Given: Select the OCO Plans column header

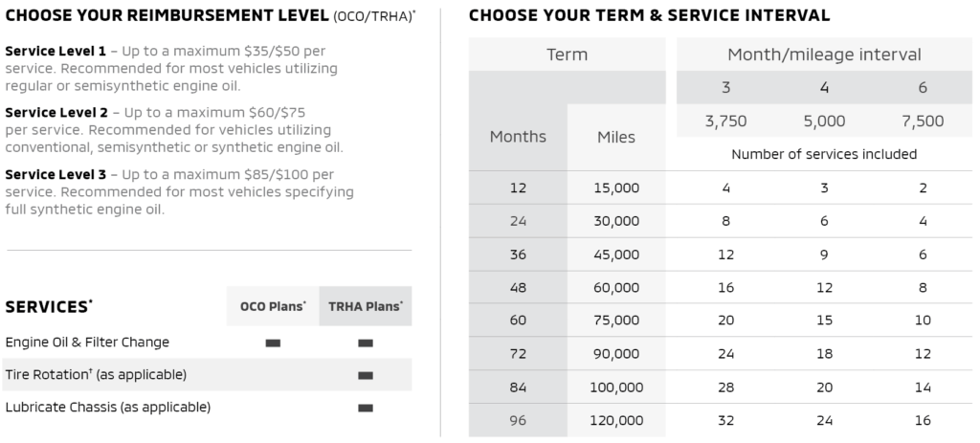Looking at the screenshot, I should coord(273,307).
